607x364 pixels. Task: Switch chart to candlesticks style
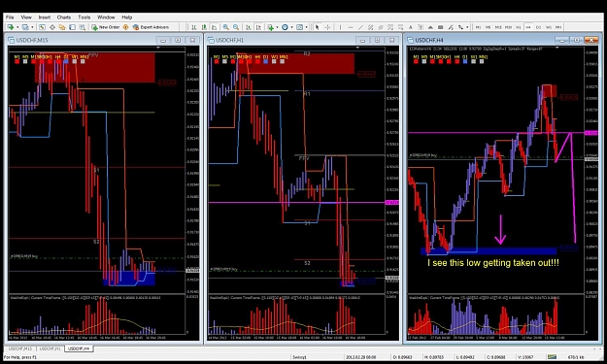tap(204, 27)
